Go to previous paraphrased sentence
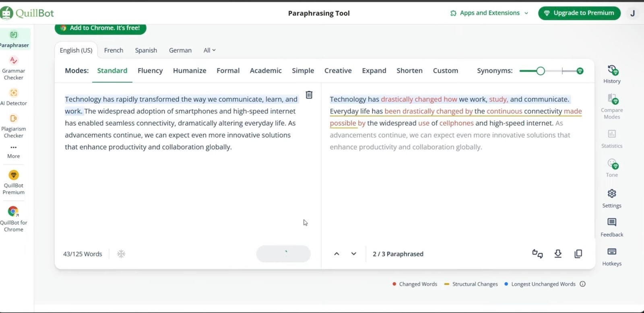The width and height of the screenshot is (644, 313). pyautogui.click(x=337, y=254)
